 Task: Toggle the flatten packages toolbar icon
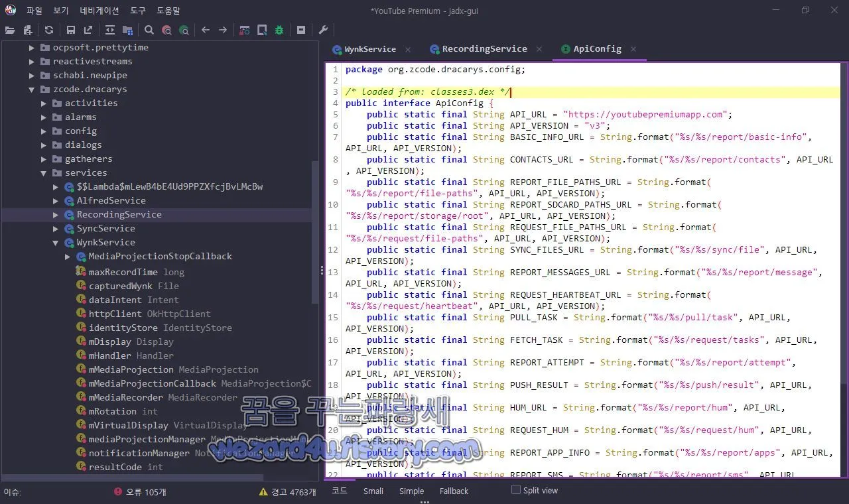click(x=127, y=30)
